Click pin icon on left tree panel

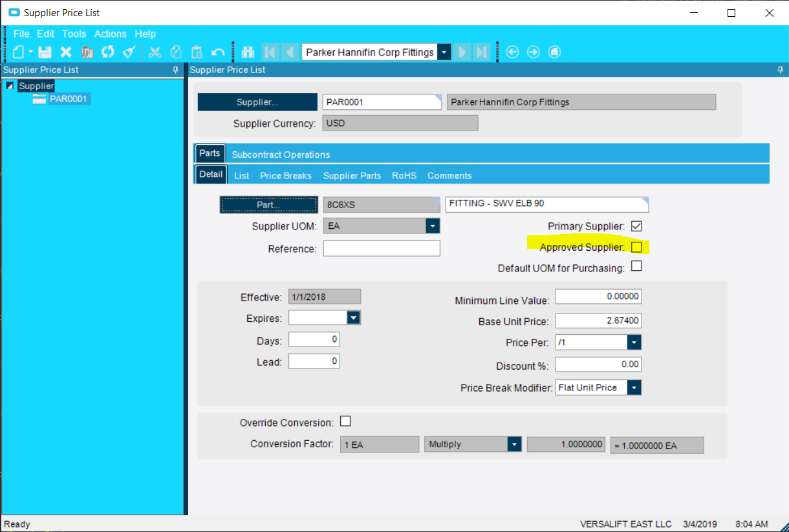coord(175,70)
